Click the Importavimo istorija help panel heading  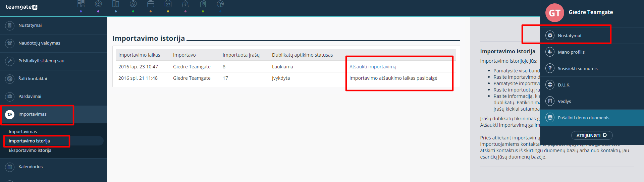pos(507,51)
